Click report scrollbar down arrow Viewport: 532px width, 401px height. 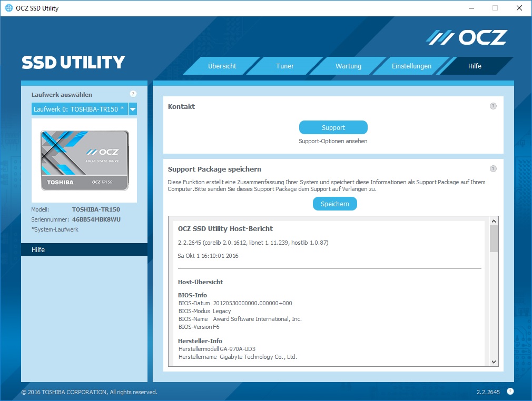[x=494, y=362]
